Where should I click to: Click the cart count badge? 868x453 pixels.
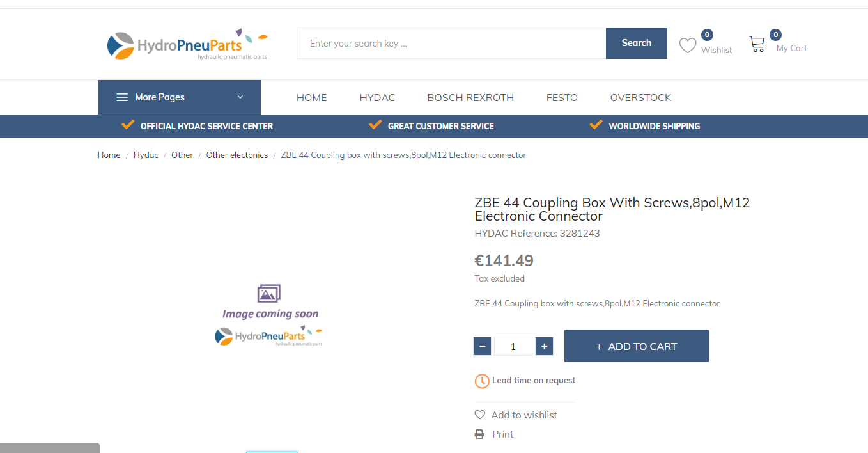pos(775,35)
